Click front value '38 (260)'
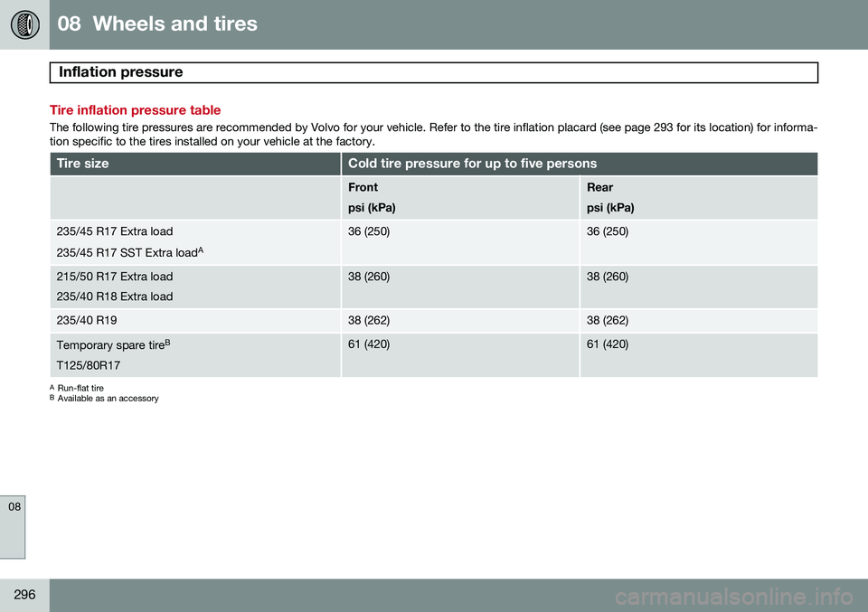 point(369,276)
